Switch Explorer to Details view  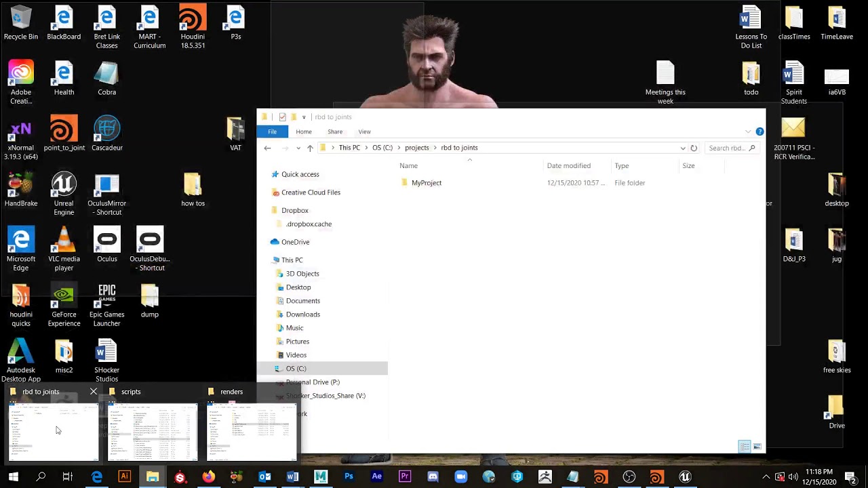(x=745, y=447)
